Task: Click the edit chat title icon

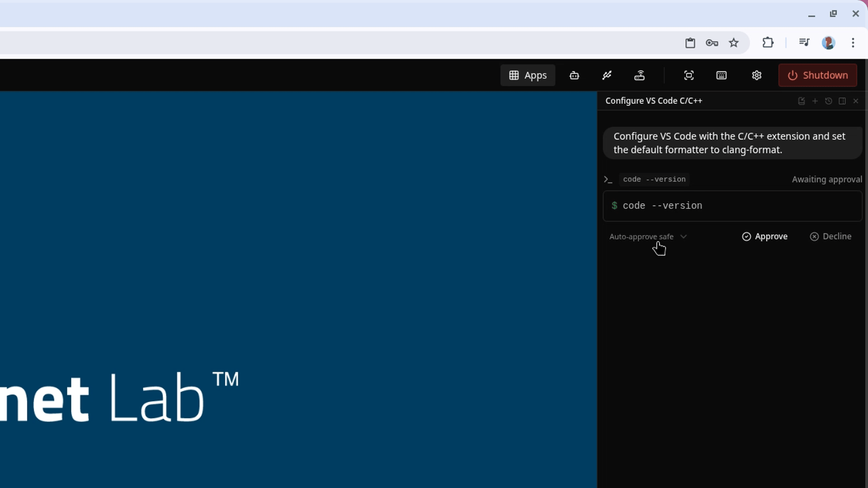Action: point(801,101)
